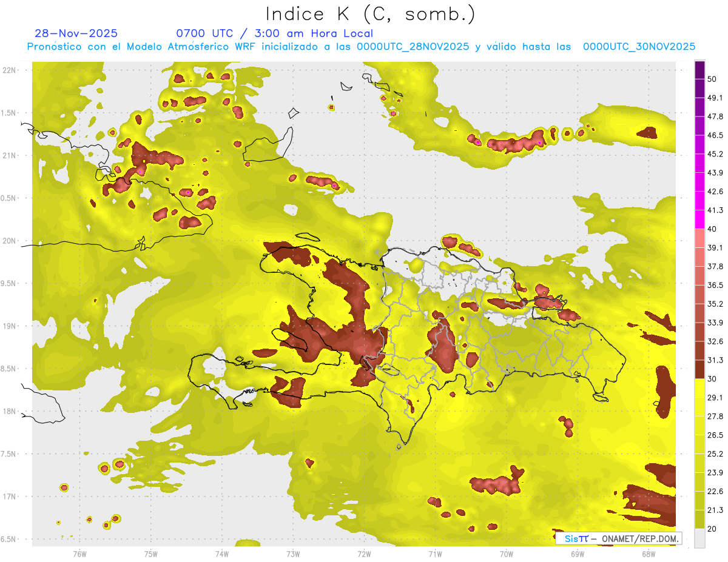Click the '72W' longitude axis label
Screen dimensions: 728x562
(364, 554)
